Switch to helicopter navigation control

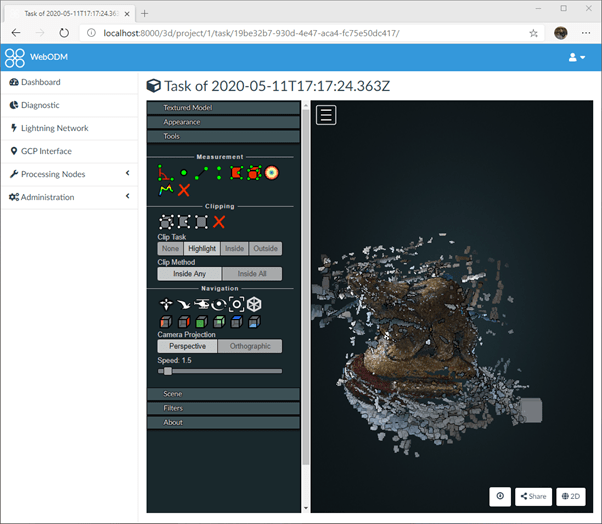201,304
